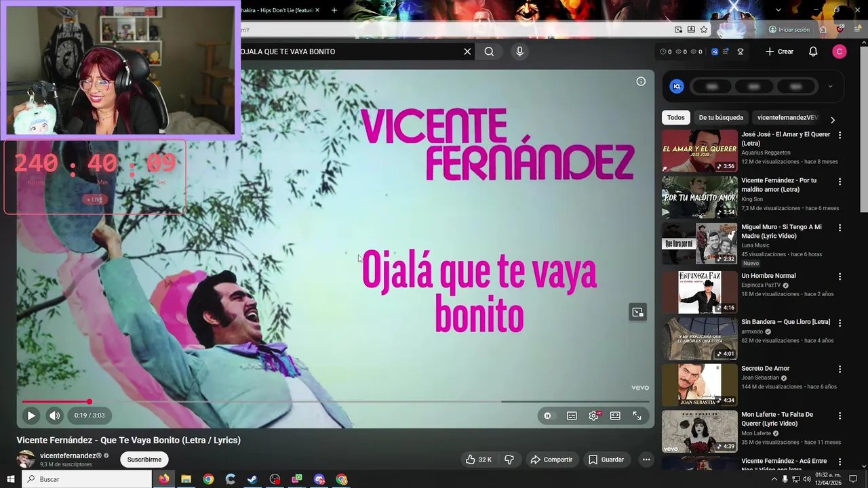Select the De tu búsqueda chip
868x488 pixels.
point(721,117)
